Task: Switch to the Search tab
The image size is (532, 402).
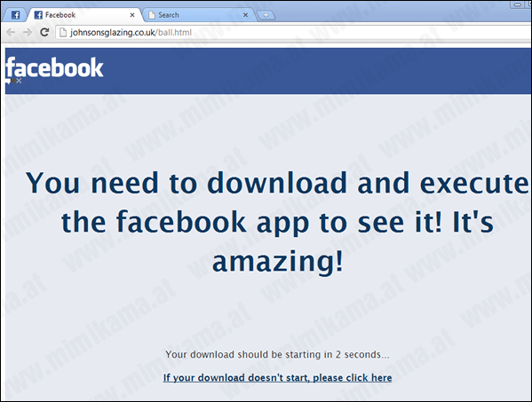Action: (198, 15)
